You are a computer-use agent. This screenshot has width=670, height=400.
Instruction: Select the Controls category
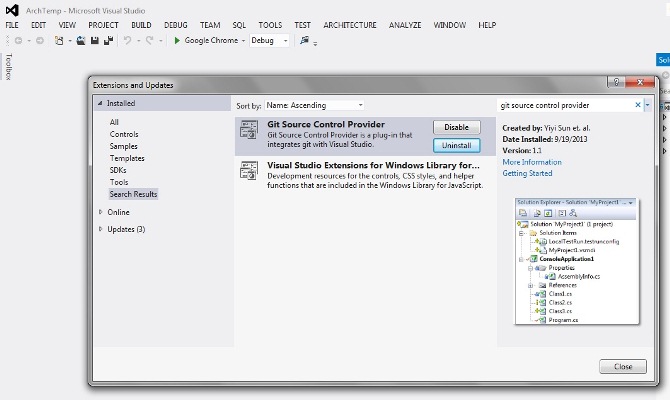coord(124,134)
